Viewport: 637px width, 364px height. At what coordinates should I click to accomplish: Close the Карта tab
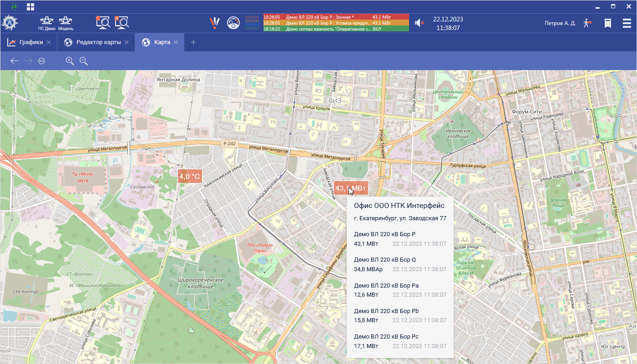(176, 42)
